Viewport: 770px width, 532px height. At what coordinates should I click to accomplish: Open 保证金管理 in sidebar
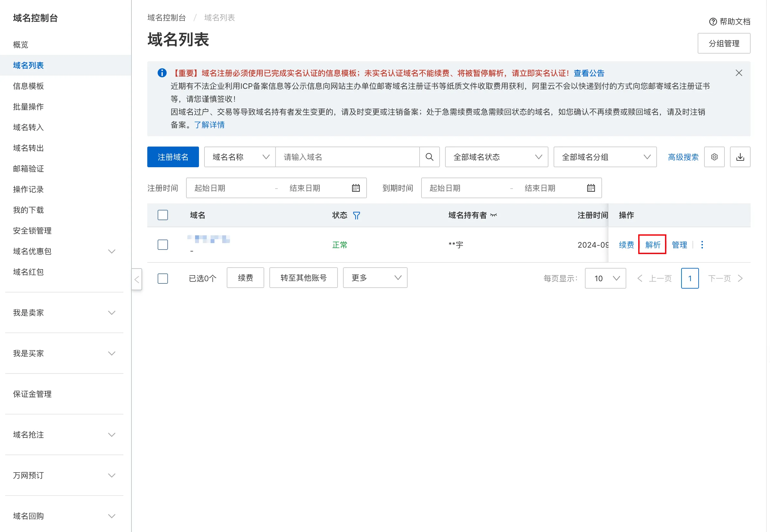[x=32, y=394]
